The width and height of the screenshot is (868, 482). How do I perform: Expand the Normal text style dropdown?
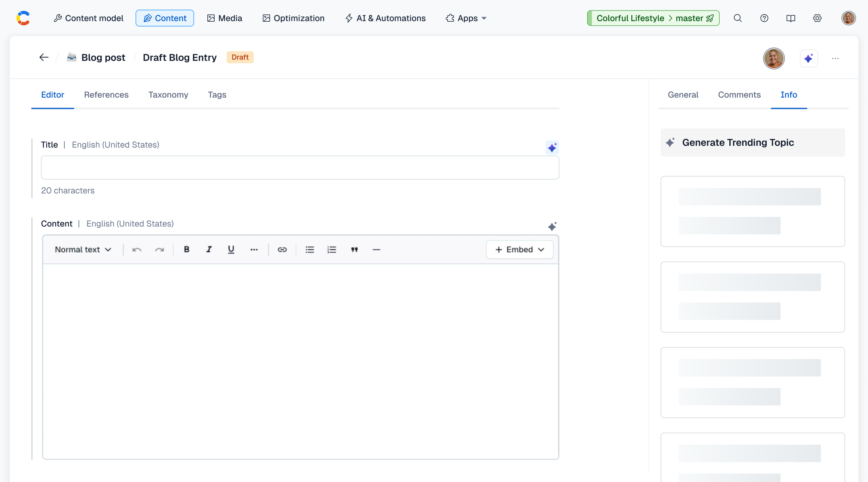(x=83, y=249)
